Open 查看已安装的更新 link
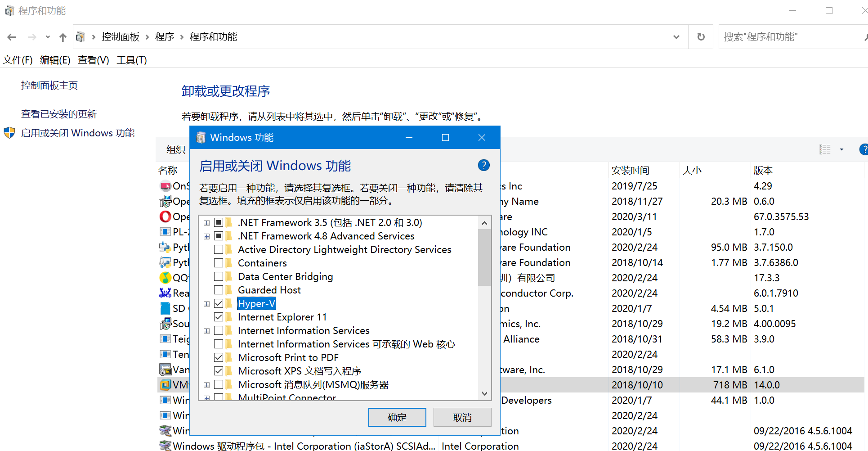 tap(58, 113)
